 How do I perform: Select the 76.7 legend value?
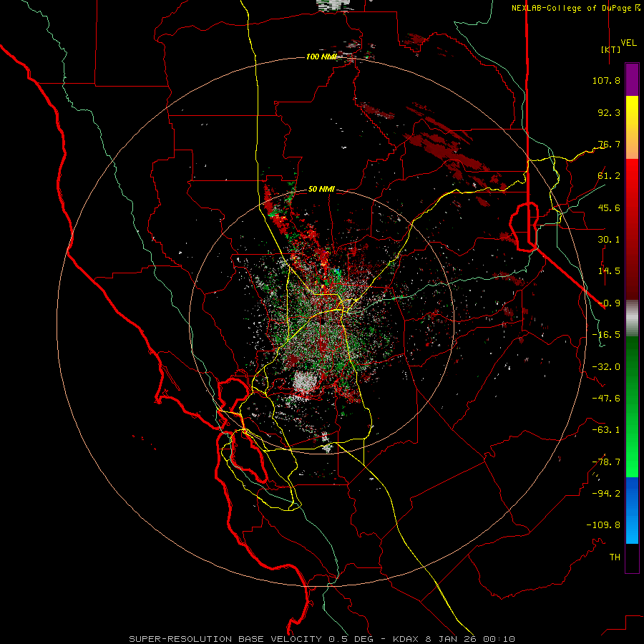(x=609, y=144)
